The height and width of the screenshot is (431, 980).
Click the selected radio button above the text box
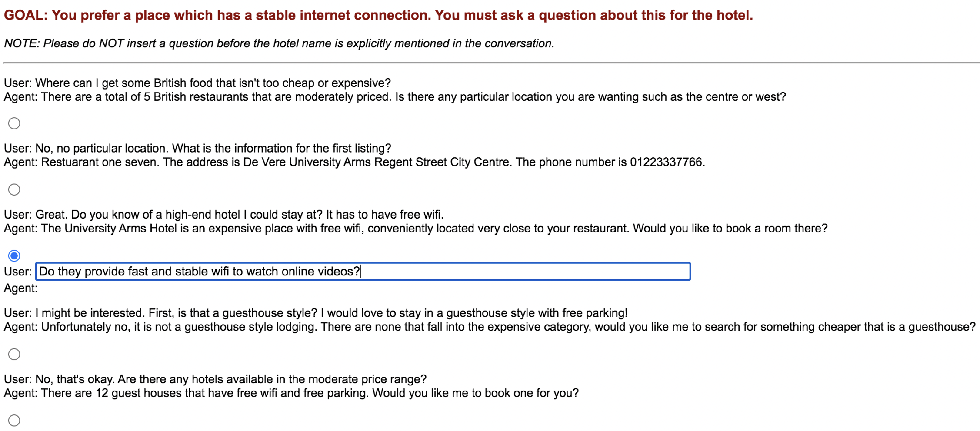click(14, 255)
